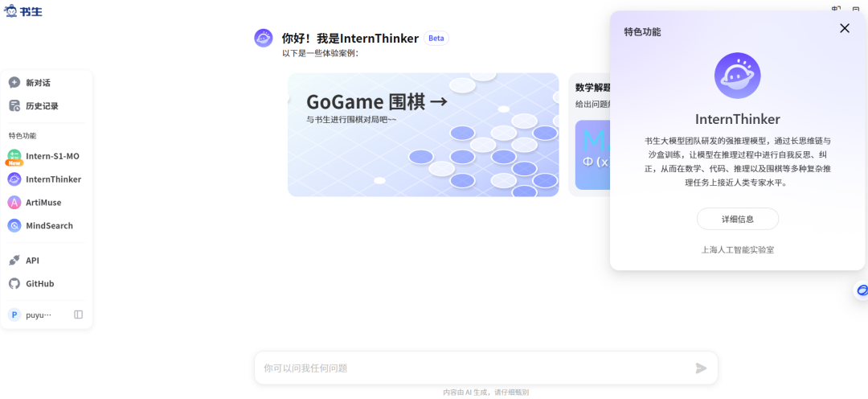
Task: Click the large InternThinker planet logo in panel
Action: coord(737,76)
